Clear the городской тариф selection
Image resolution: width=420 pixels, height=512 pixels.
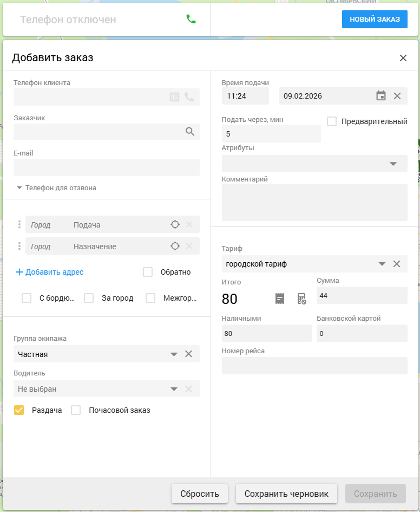point(397,264)
